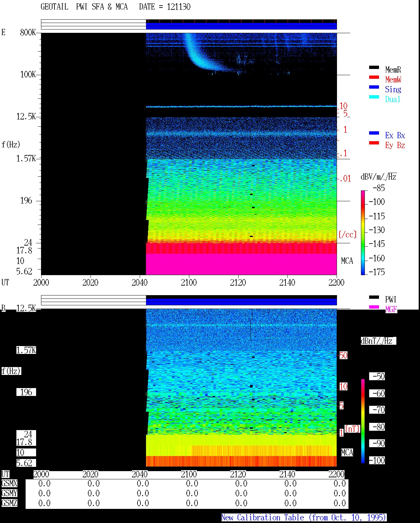The image size is (420, 523).
Task: Click the blue mode bar above E spectrogram
Action: (241, 26)
